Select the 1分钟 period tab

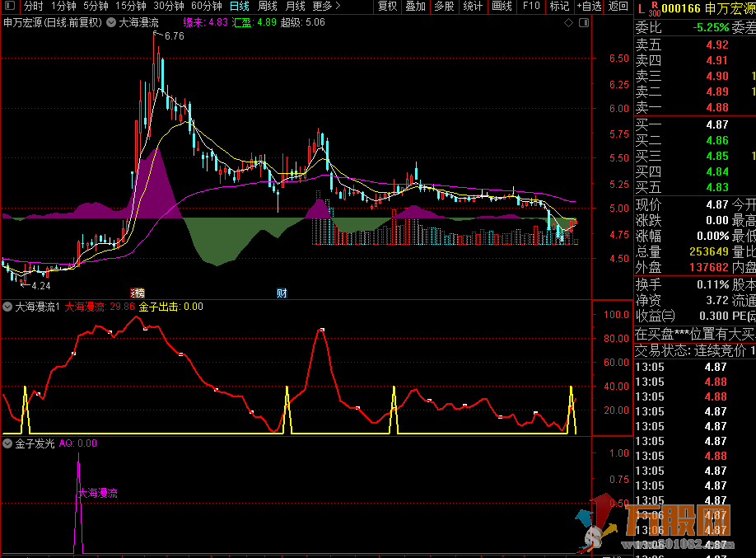pos(63,7)
